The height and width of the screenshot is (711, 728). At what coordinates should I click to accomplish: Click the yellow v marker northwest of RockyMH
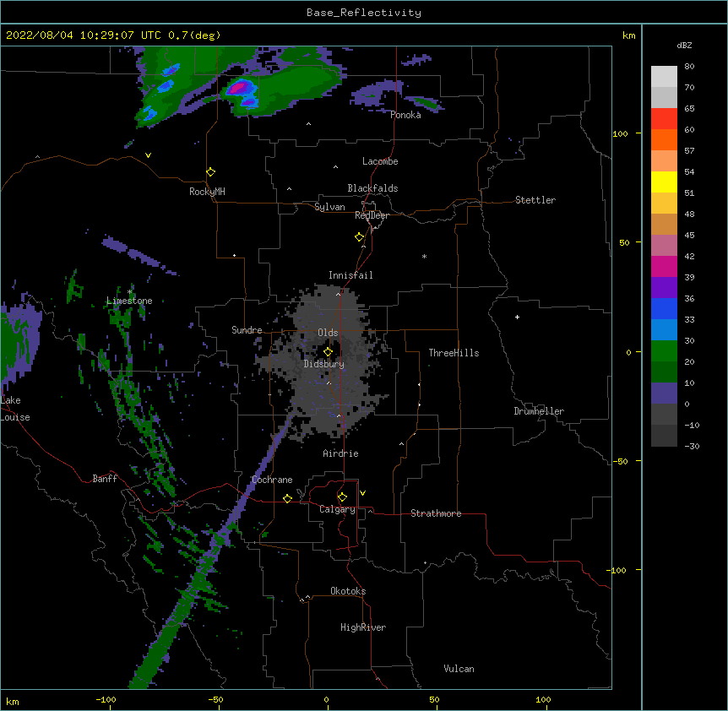[x=148, y=155]
